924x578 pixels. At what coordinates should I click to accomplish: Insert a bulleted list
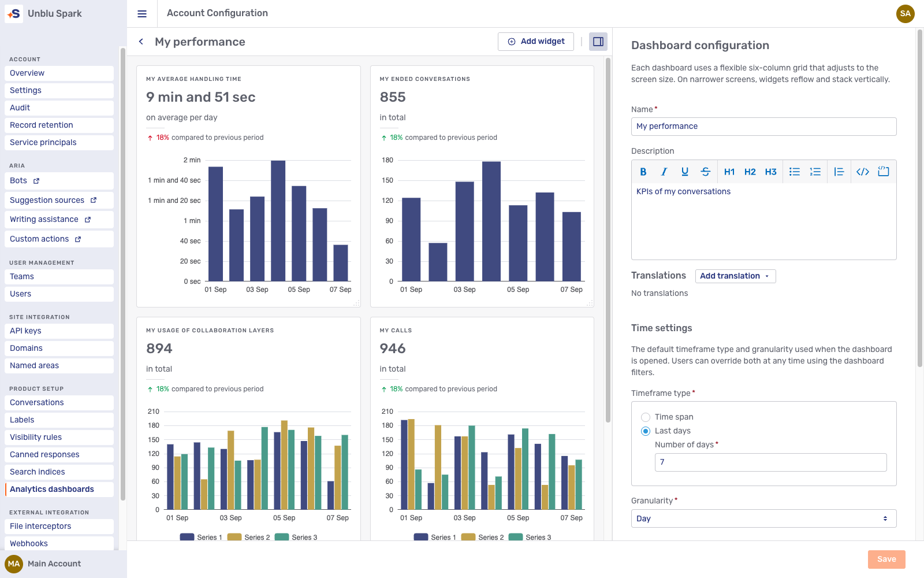[795, 172]
